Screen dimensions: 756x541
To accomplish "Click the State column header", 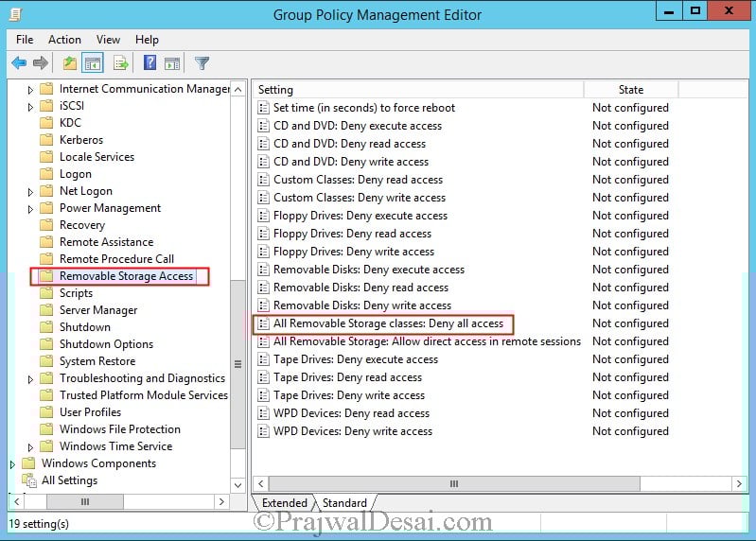I will coord(631,90).
